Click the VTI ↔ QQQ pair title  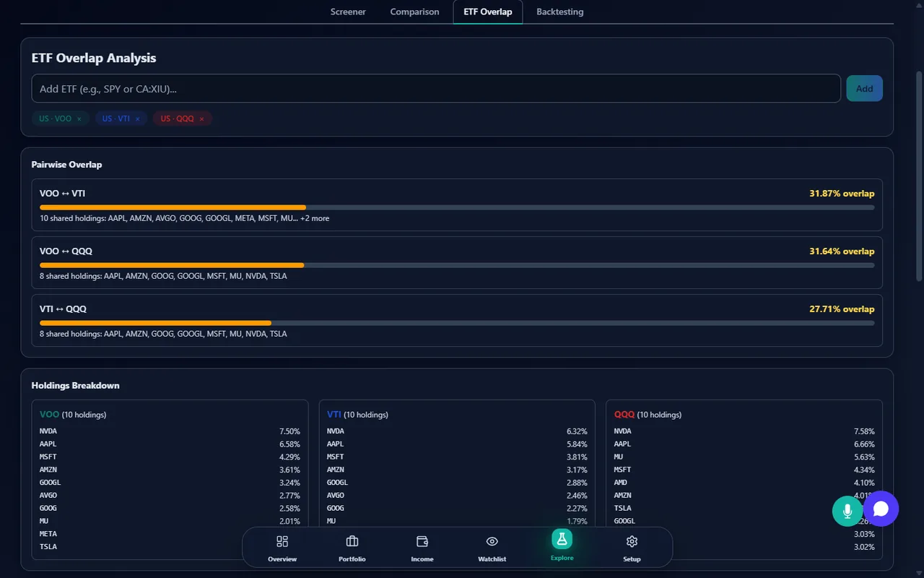[x=63, y=309]
